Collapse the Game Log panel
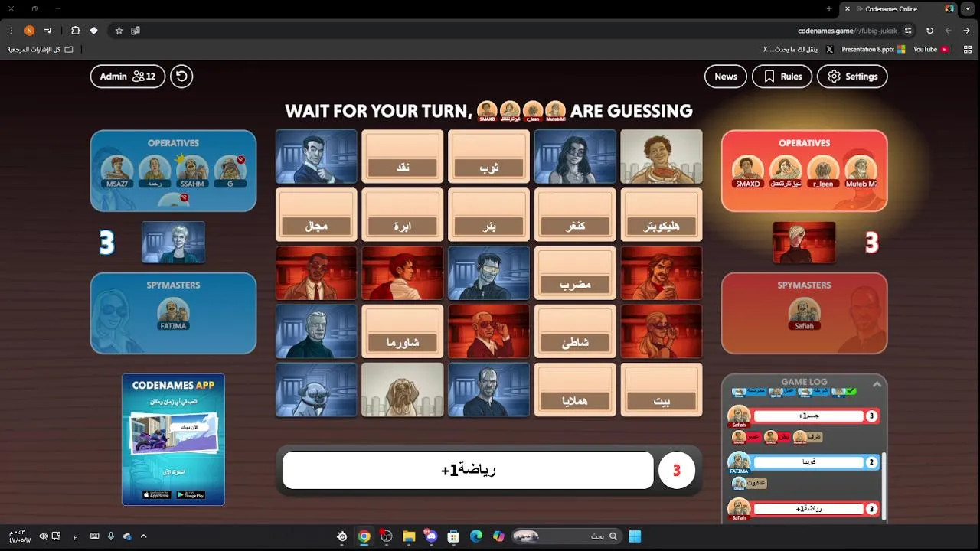Image resolution: width=980 pixels, height=551 pixels. [877, 384]
